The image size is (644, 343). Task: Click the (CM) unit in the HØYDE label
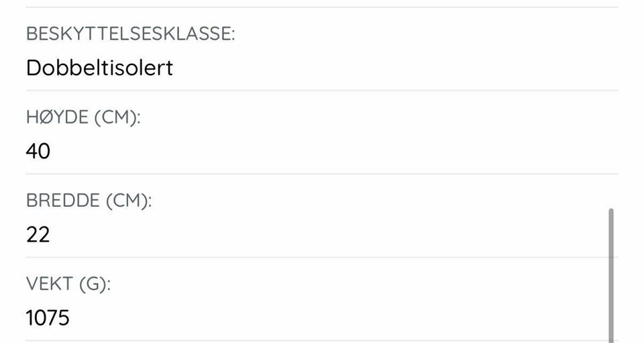[117, 117]
